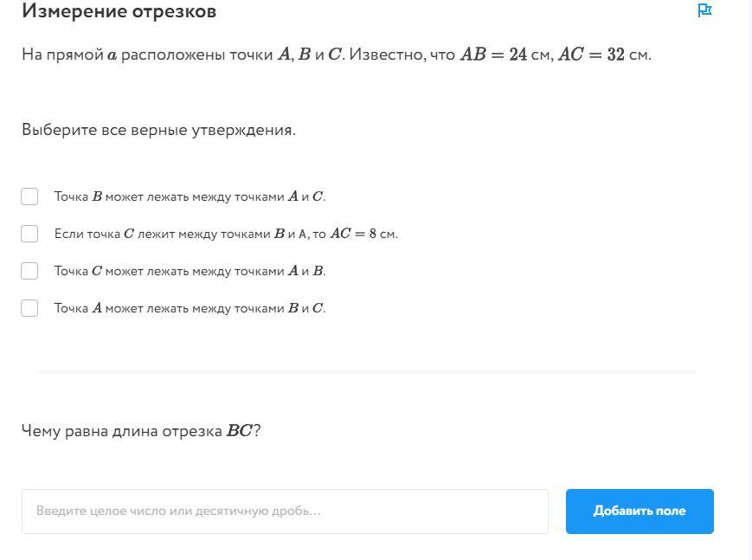Screen dimensions: 752x560
Task: Tick the checkbox for 'Если точка C лежит между'
Action: point(29,234)
